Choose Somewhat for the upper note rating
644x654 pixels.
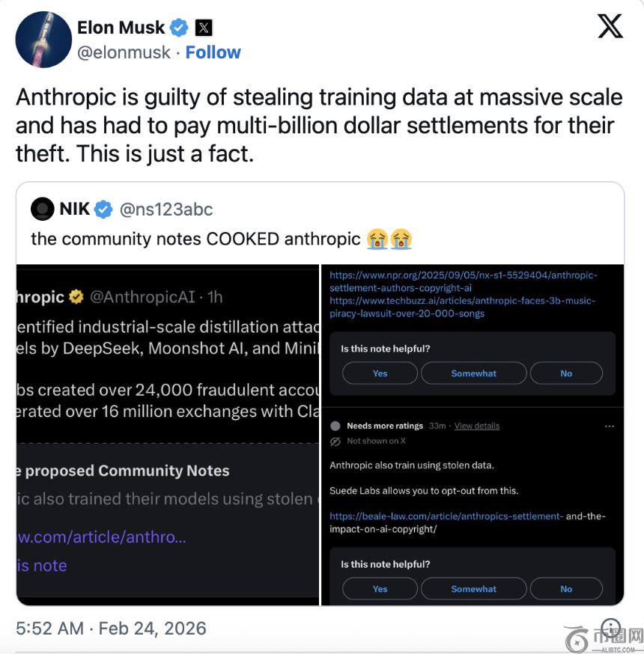tap(473, 373)
